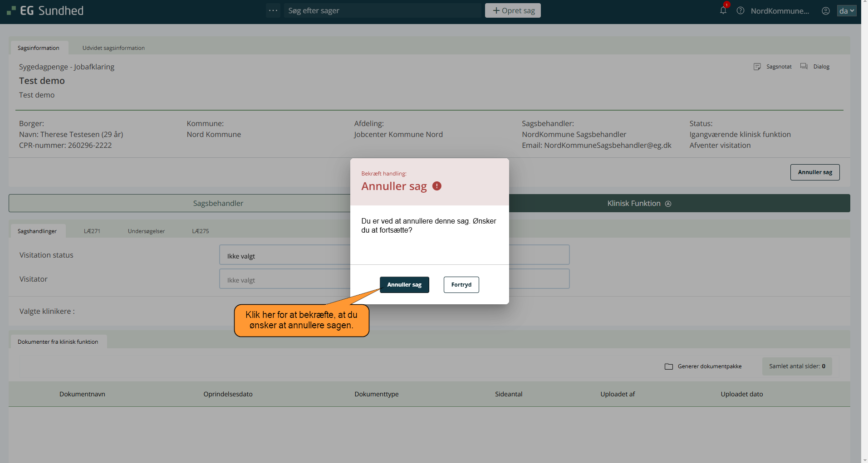Open Sagsnotat note icon
The height and width of the screenshot is (463, 868).
[x=757, y=67]
